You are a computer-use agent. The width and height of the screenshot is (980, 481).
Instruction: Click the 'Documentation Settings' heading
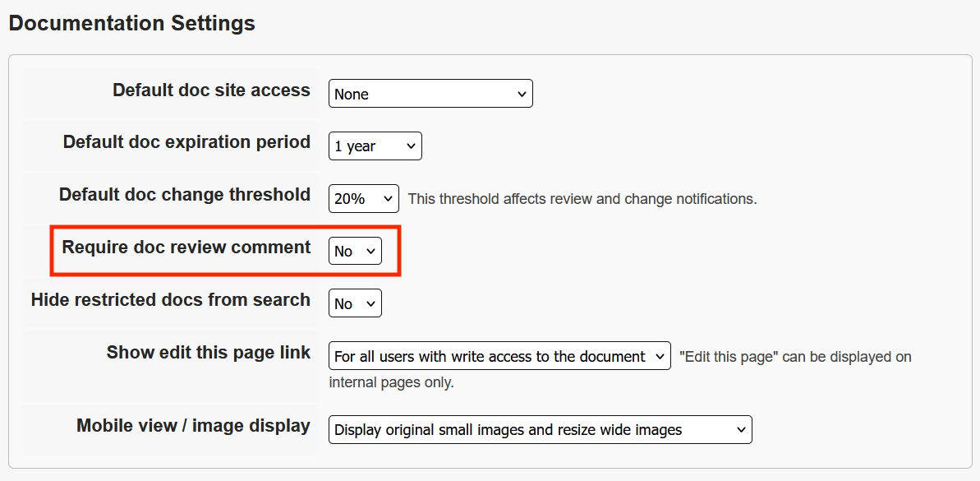pyautogui.click(x=132, y=24)
